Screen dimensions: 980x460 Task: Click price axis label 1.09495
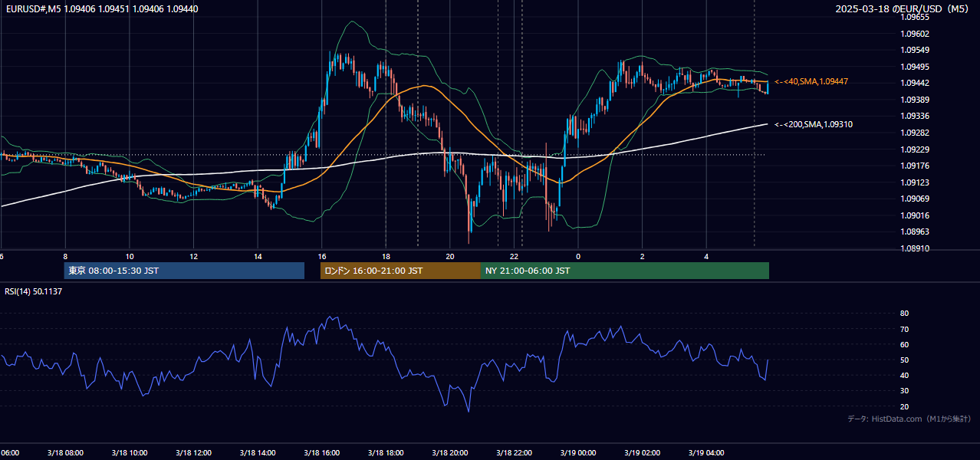pyautogui.click(x=915, y=67)
